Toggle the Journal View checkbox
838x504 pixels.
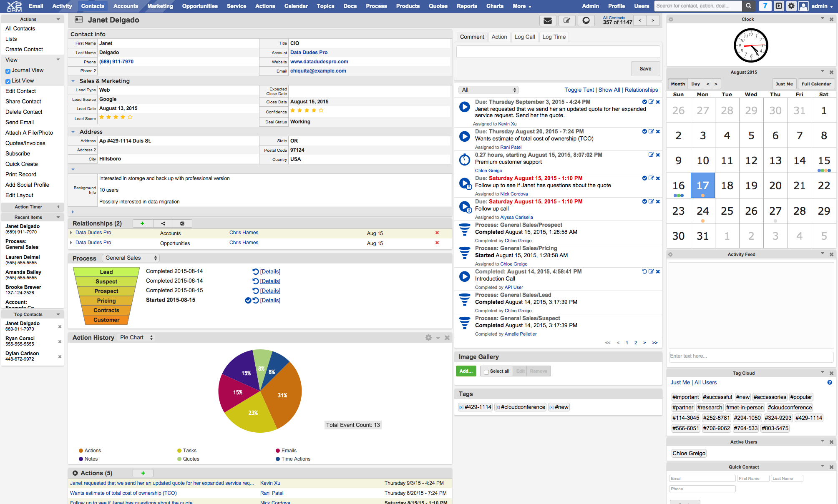tap(8, 71)
